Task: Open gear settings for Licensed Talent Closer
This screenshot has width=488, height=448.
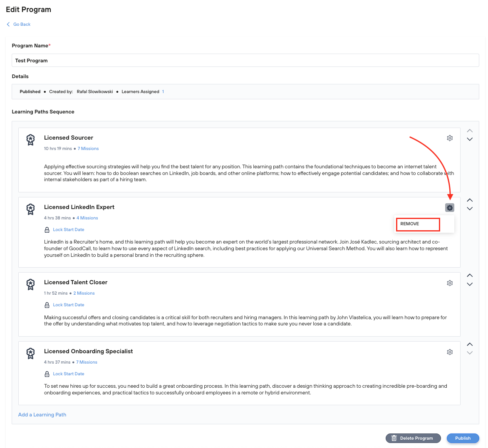Action: (450, 283)
